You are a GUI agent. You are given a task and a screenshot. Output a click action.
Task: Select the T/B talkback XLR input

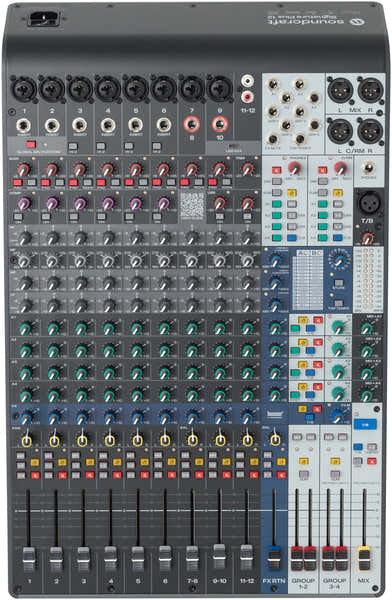(x=369, y=202)
